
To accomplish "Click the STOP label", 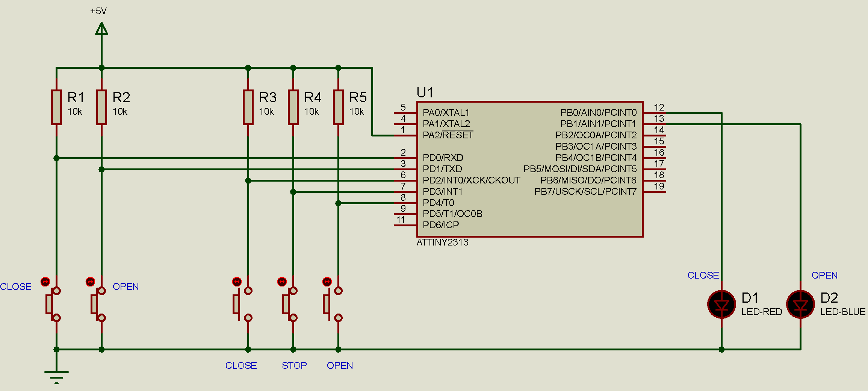I will pyautogui.click(x=294, y=365).
